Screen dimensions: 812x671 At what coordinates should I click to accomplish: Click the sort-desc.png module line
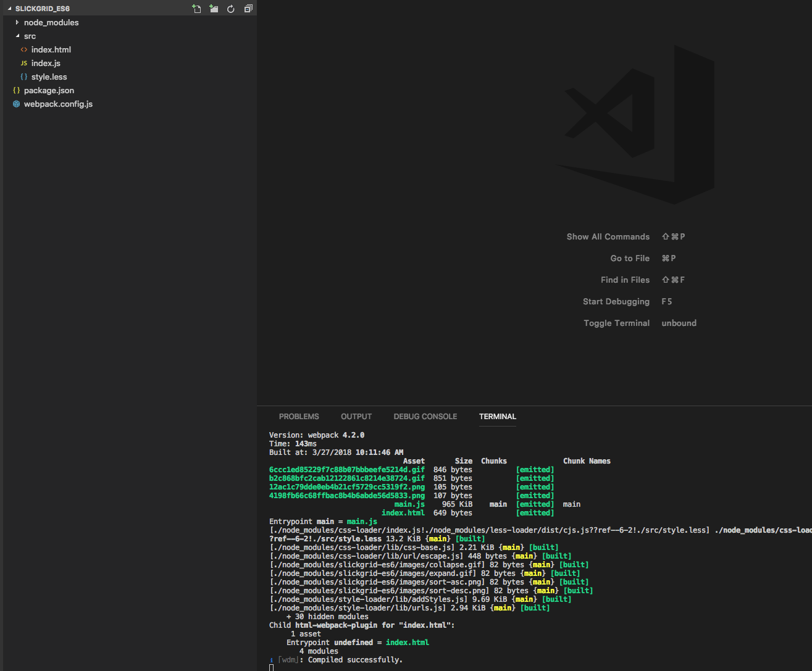[431, 591]
